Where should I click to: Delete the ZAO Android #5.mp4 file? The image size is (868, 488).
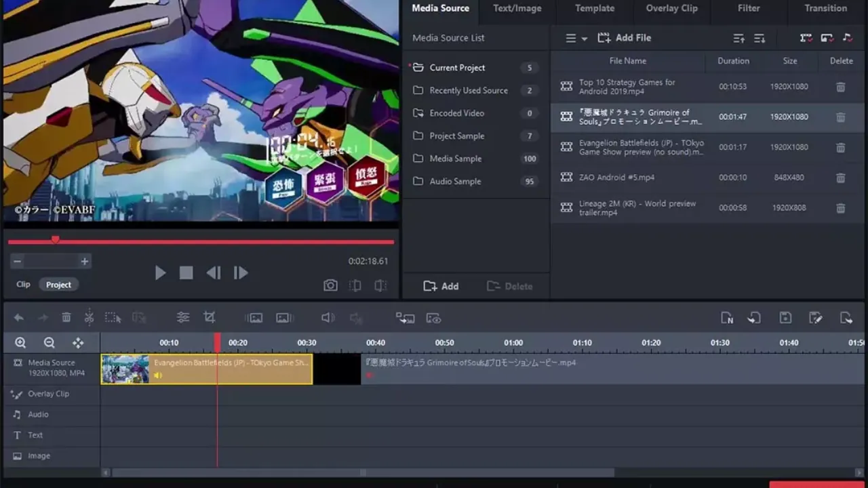tap(840, 178)
